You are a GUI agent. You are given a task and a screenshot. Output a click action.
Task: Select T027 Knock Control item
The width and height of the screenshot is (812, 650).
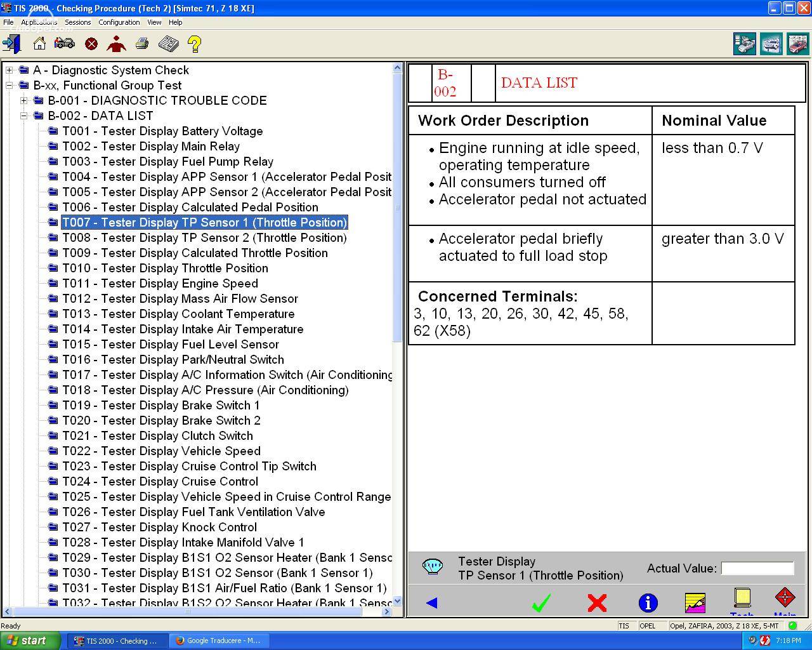click(159, 527)
